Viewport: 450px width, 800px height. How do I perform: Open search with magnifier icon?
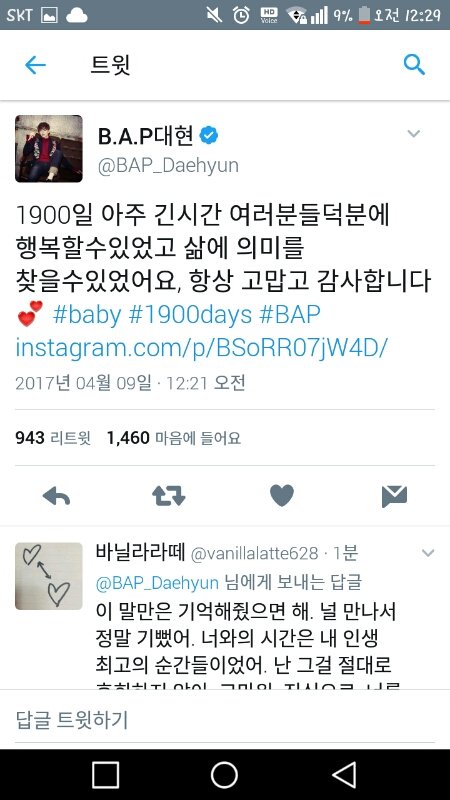(414, 65)
